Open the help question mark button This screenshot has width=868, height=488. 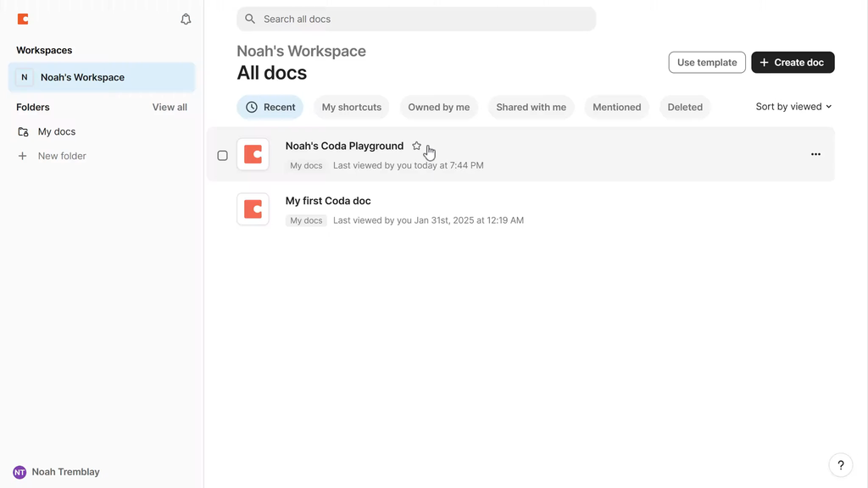840,465
